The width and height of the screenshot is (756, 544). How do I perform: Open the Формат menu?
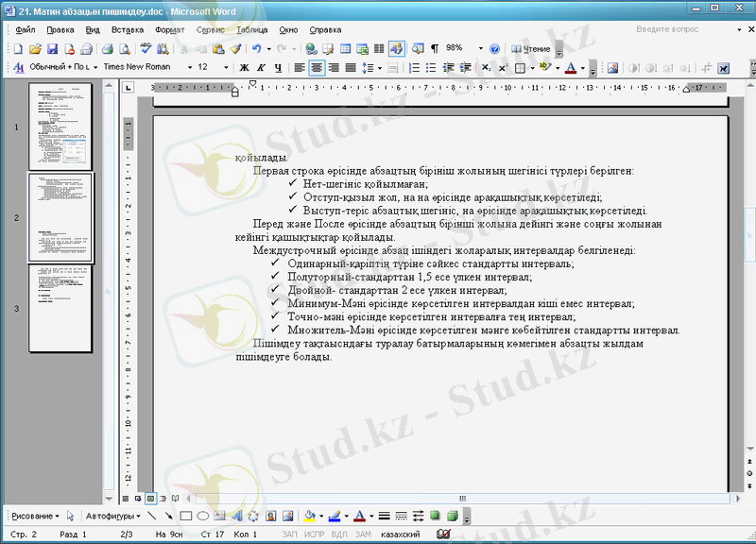click(x=169, y=30)
